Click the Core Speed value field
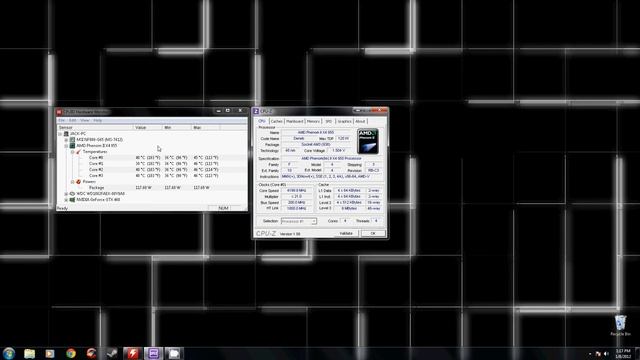640x360 pixels. click(297, 191)
